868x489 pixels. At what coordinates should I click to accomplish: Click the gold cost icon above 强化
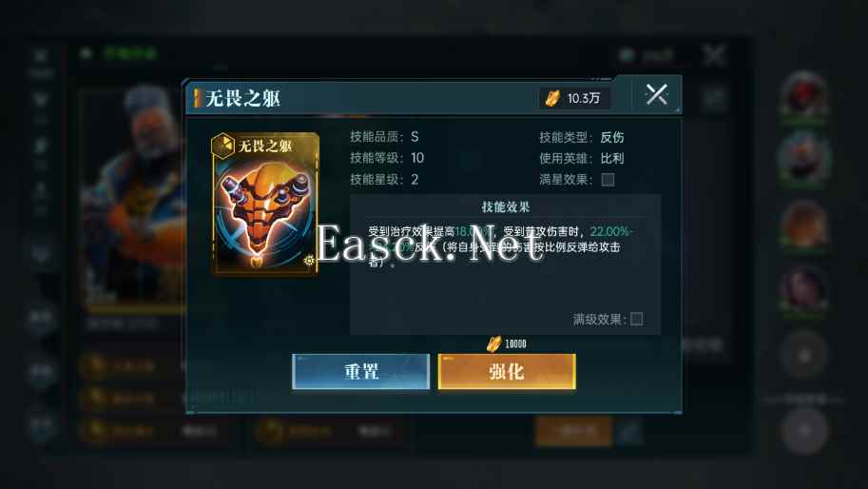pyautogui.click(x=493, y=343)
